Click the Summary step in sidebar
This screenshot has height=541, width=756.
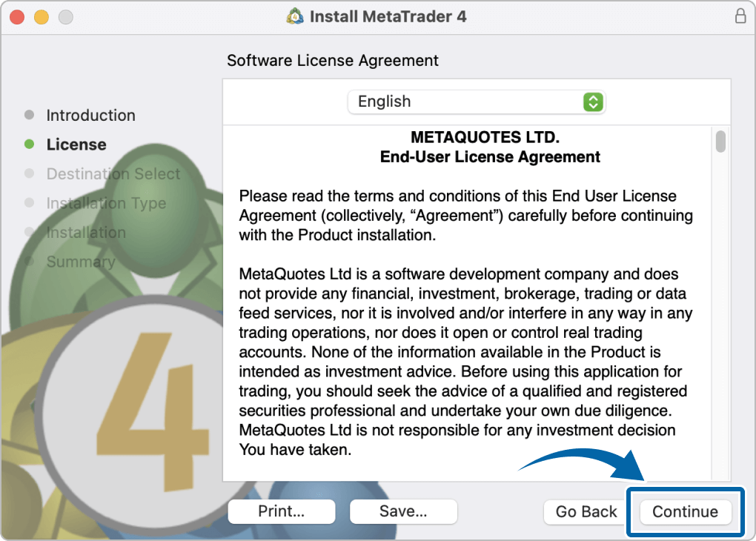[x=81, y=262]
